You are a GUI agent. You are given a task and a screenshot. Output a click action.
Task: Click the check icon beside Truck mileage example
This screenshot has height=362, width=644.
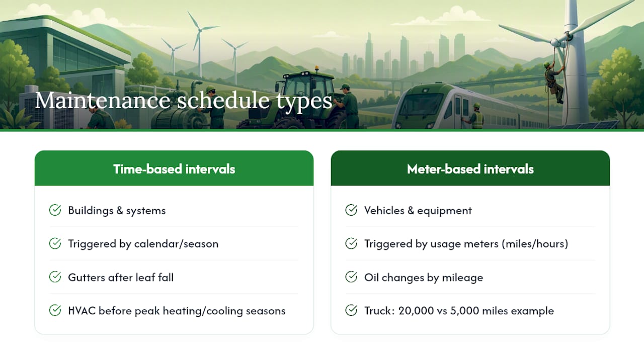click(x=351, y=311)
